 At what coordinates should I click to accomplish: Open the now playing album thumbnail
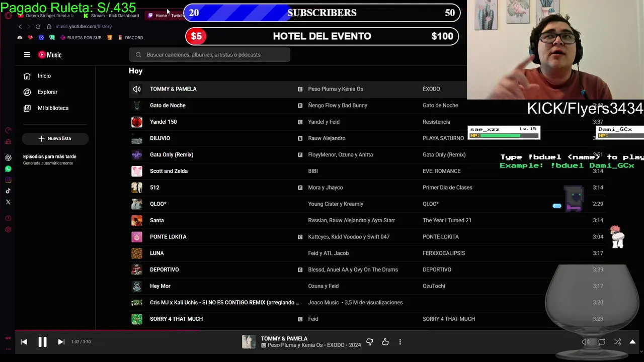coord(249,342)
